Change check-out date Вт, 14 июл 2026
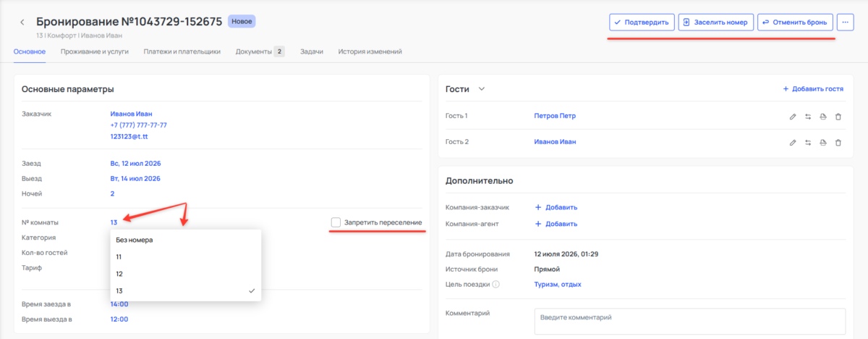Viewport: 868px width, 339px height. (x=135, y=178)
